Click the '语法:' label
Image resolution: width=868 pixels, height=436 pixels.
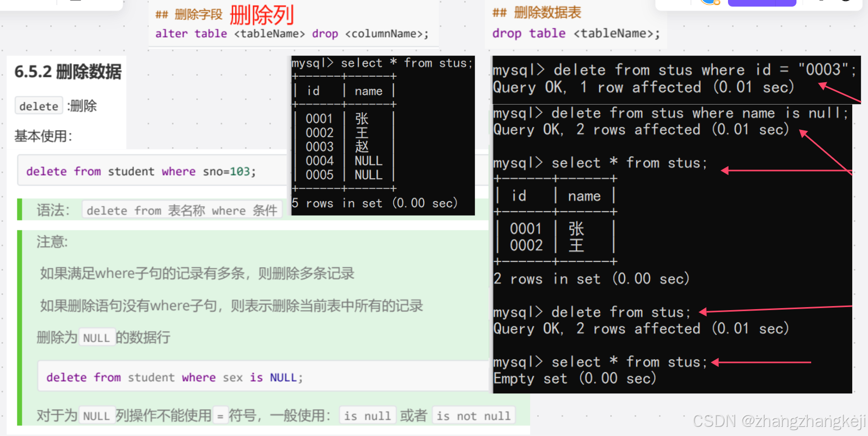tap(53, 210)
